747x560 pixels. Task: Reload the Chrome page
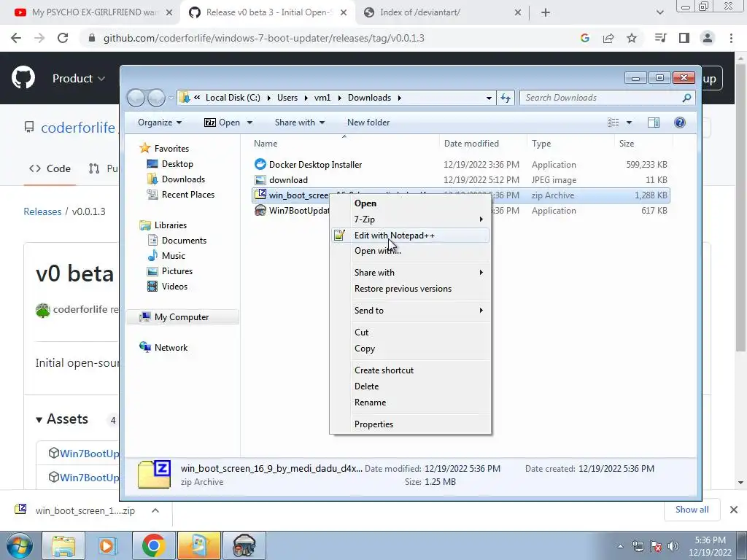point(63,38)
